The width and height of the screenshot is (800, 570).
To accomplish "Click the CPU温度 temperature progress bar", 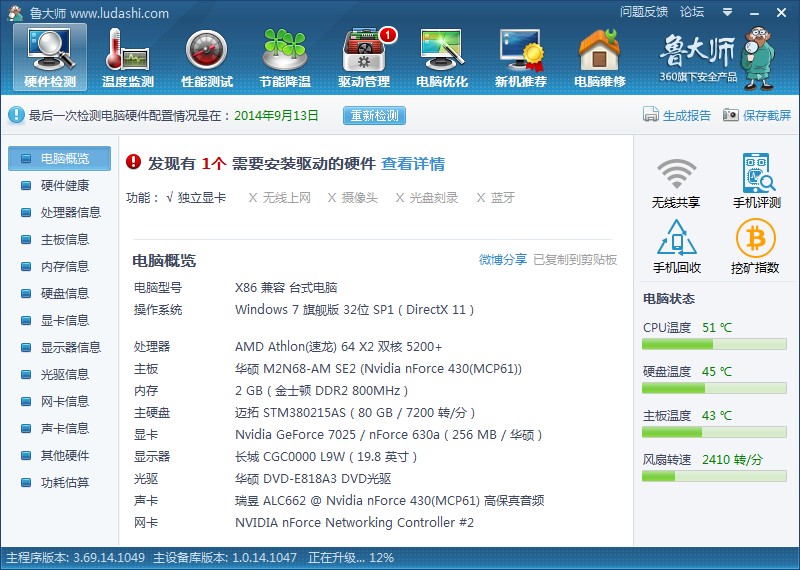I will coord(714,345).
